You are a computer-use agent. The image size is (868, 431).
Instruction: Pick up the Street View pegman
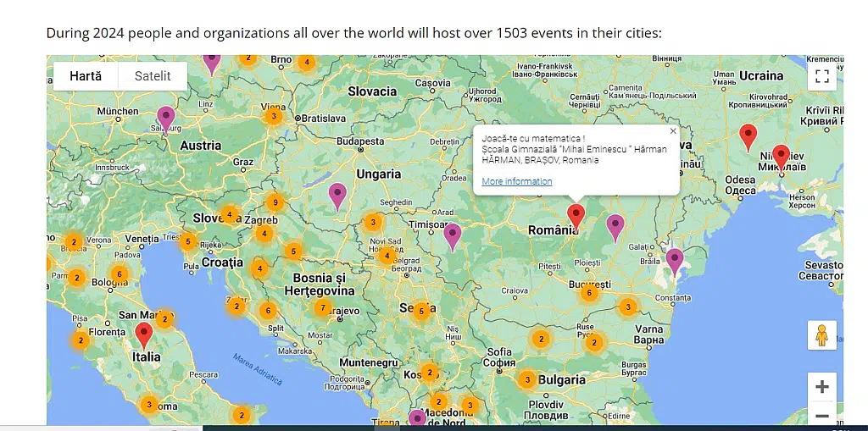pyautogui.click(x=822, y=335)
